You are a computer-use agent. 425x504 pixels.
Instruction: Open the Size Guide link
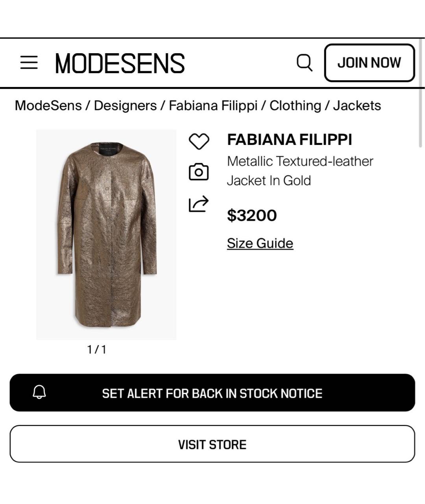pyautogui.click(x=260, y=243)
